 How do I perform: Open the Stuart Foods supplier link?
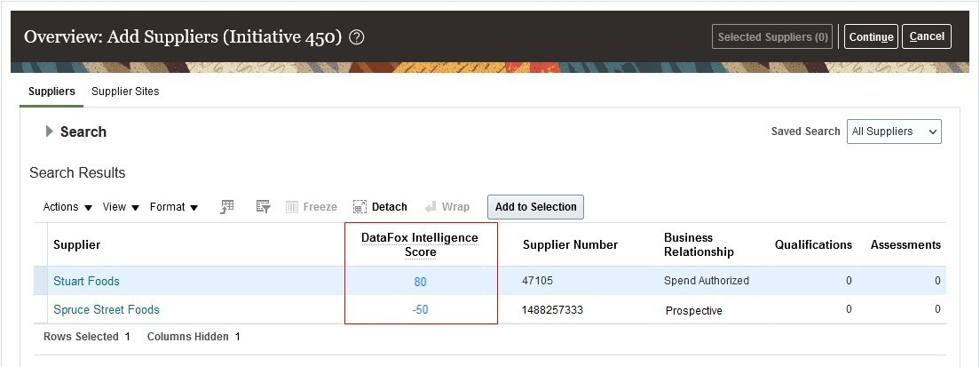pos(86,281)
